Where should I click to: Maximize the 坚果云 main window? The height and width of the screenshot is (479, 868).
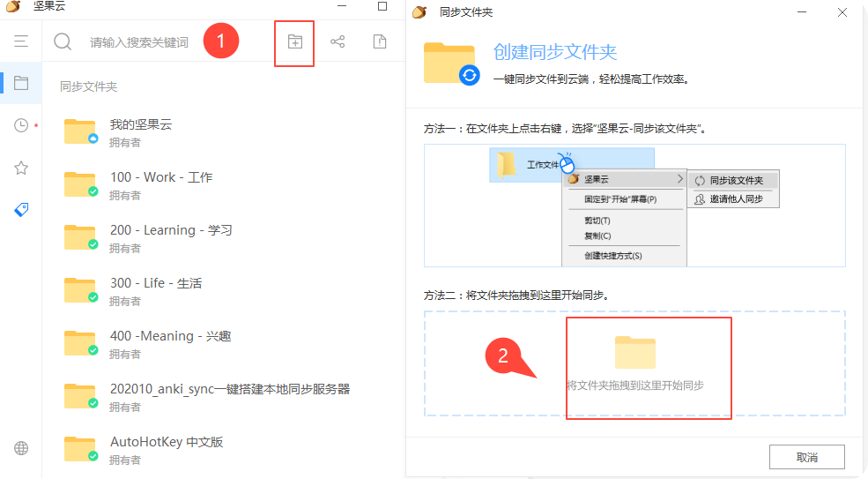382,6
